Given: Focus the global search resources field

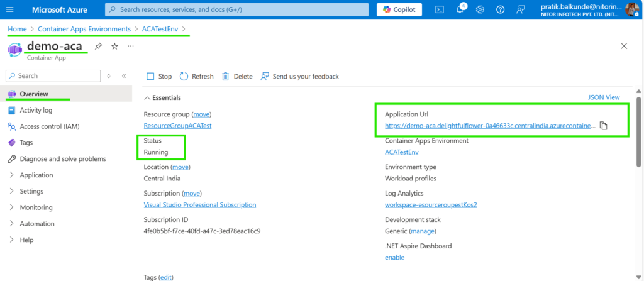Looking at the screenshot, I should (x=236, y=9).
